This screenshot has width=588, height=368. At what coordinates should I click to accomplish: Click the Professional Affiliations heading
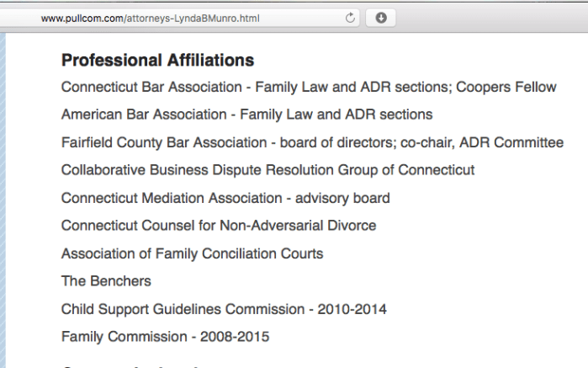[x=157, y=61]
